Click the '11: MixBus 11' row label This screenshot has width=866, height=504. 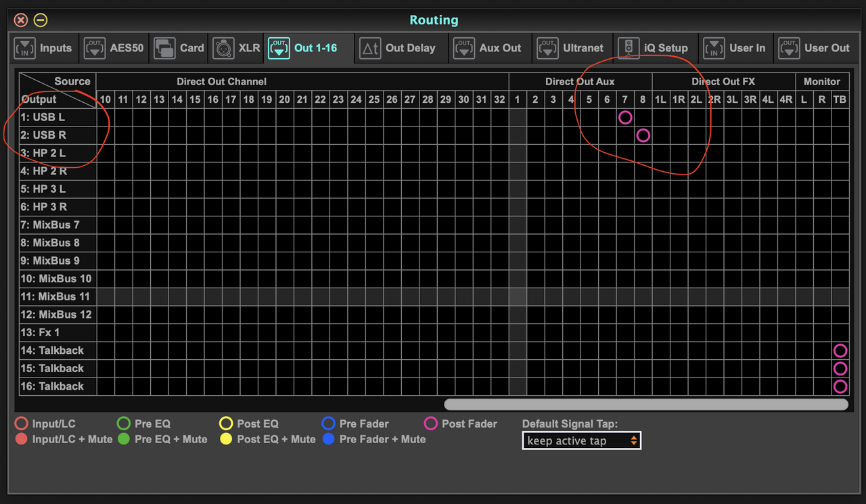[58, 296]
